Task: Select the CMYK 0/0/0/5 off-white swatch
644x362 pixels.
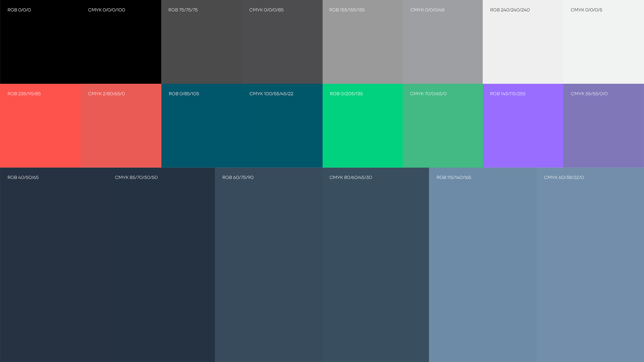Action: [603, 45]
